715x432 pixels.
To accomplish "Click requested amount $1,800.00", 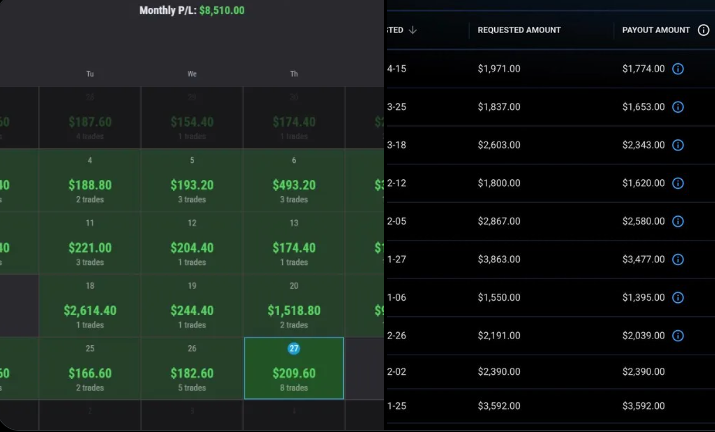I will (499, 183).
